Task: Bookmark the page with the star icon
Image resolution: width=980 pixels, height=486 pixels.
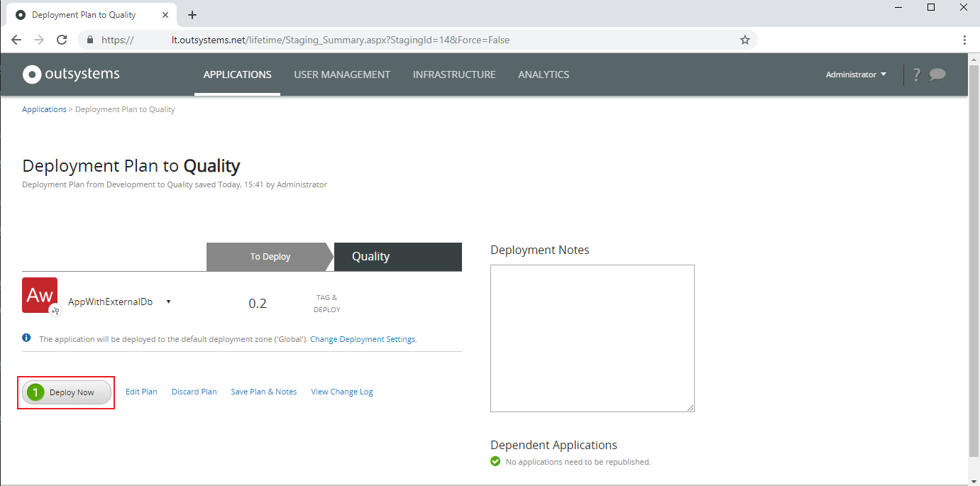Action: click(x=745, y=40)
